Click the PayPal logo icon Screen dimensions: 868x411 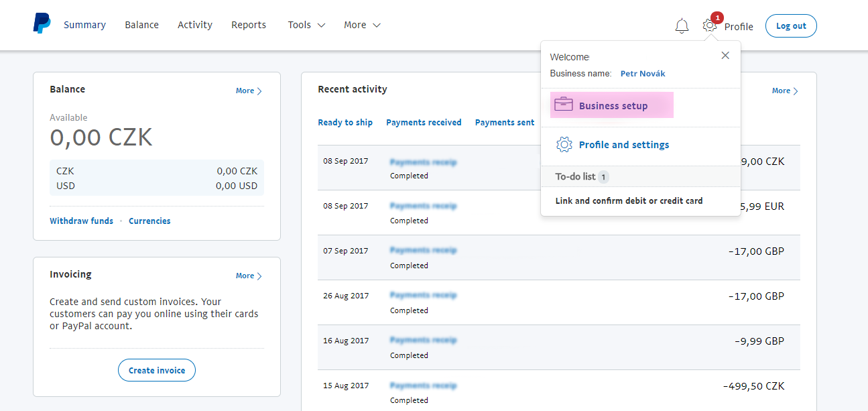[x=42, y=23]
